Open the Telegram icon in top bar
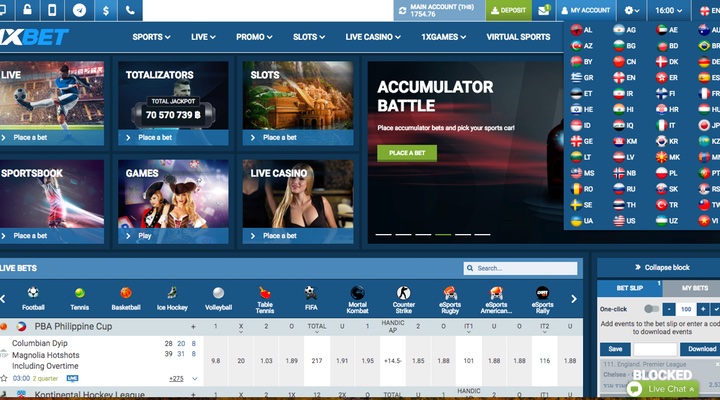The image size is (720, 400). point(79,10)
